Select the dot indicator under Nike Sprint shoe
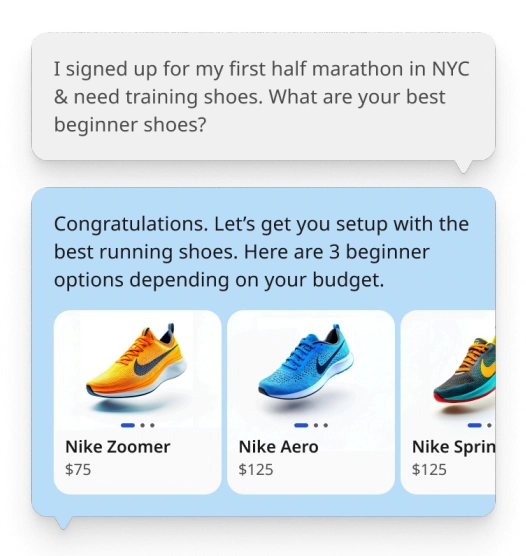Image resolution: width=526 pixels, height=556 pixels. [x=489, y=425]
